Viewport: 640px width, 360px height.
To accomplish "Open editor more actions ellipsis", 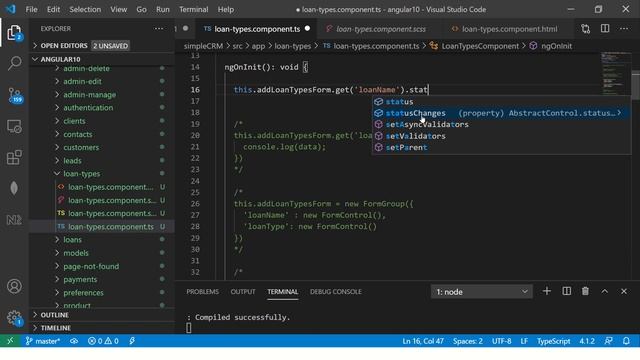I will click(624, 29).
